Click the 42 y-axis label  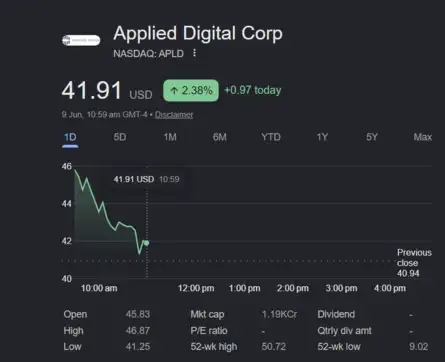click(67, 241)
